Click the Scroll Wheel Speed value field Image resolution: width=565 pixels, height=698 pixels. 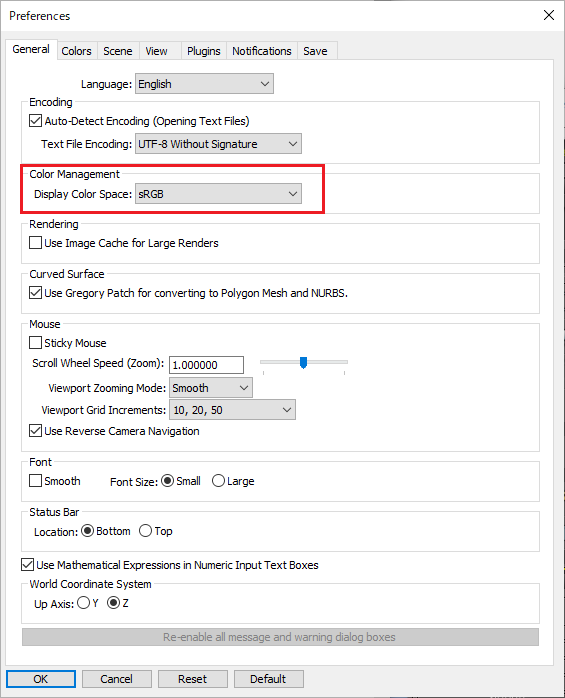coord(207,365)
